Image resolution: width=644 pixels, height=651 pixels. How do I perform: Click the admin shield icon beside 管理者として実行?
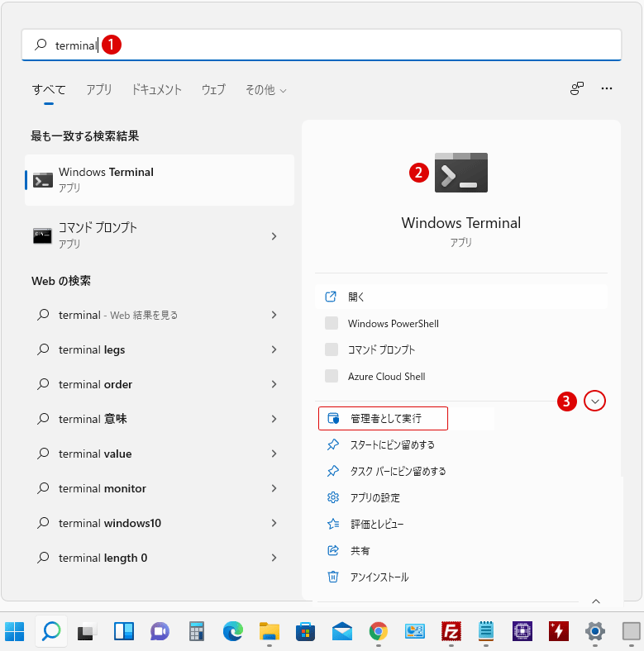[x=333, y=418]
